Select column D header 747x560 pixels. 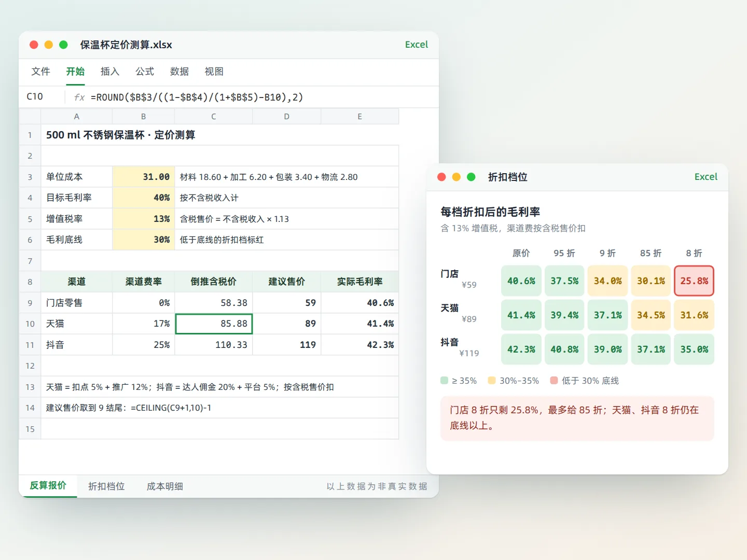[x=286, y=117]
